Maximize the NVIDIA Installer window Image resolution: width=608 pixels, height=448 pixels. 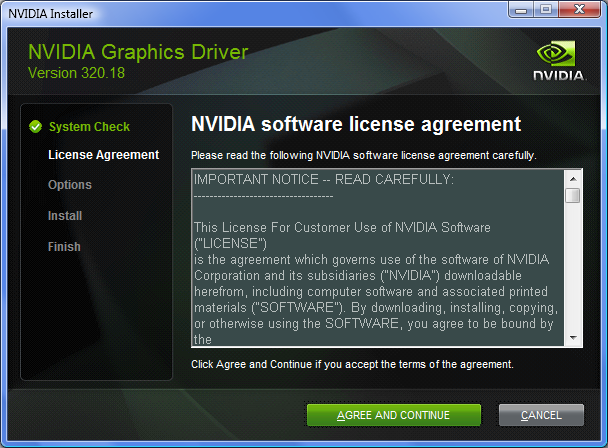(x=546, y=9)
